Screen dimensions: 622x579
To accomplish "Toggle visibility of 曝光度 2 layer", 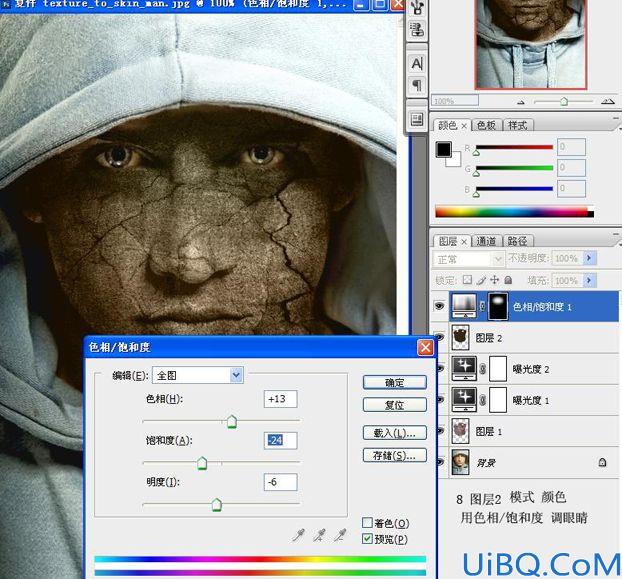I will pyautogui.click(x=441, y=368).
